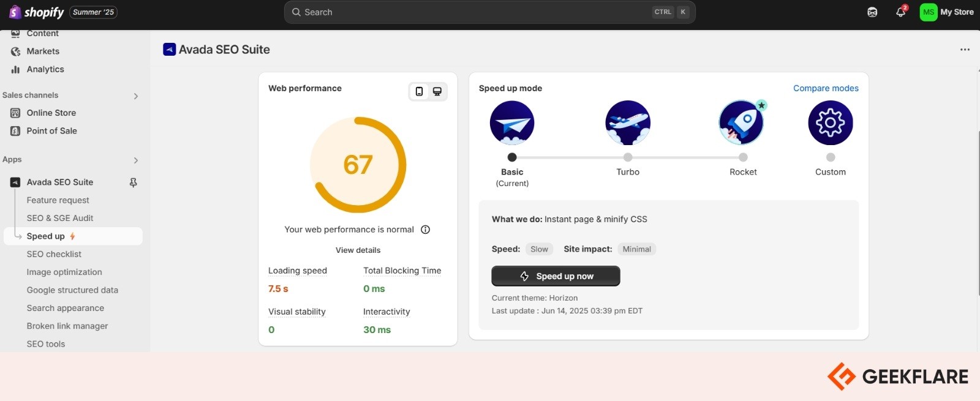This screenshot has width=980, height=401.
Task: Click into the Search field
Action: point(489,12)
